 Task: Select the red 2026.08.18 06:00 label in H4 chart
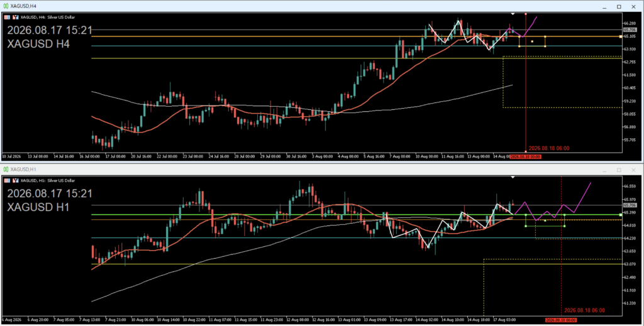[548, 148]
